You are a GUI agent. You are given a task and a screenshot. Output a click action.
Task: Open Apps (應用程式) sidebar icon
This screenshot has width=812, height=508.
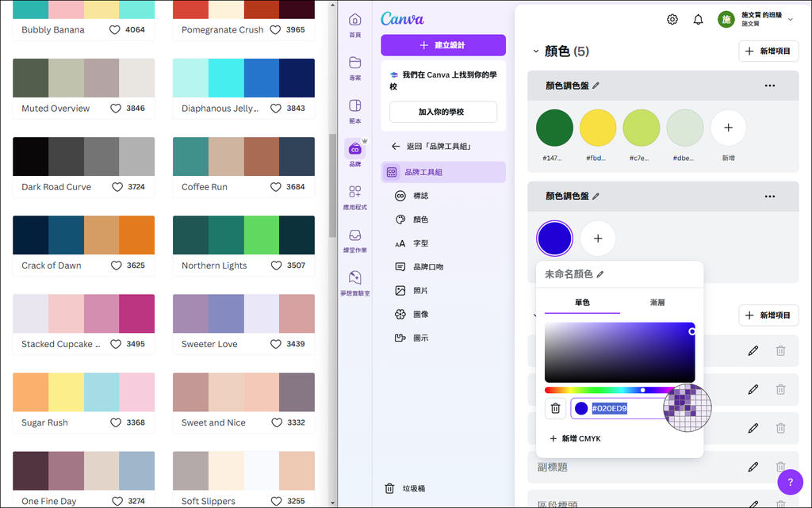[x=354, y=197]
